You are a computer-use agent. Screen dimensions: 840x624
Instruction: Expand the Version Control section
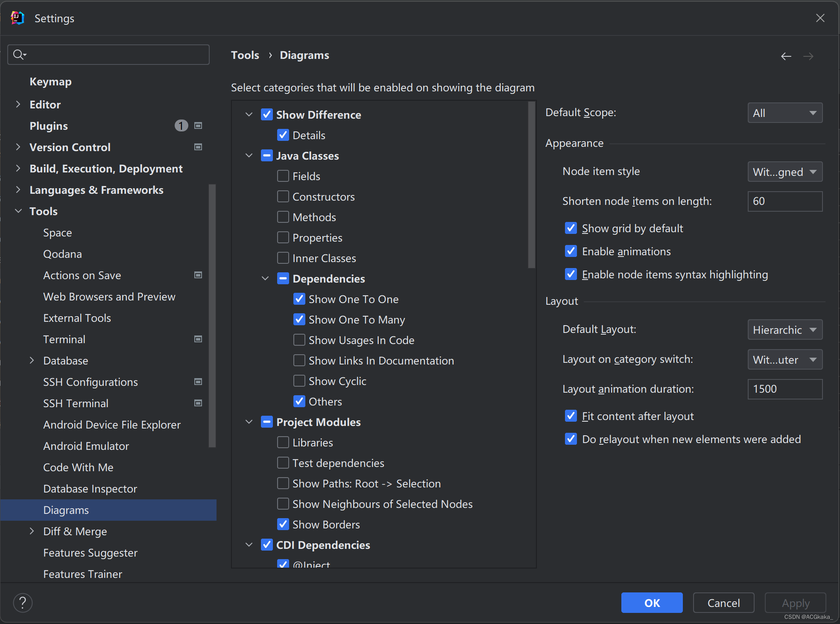17,147
